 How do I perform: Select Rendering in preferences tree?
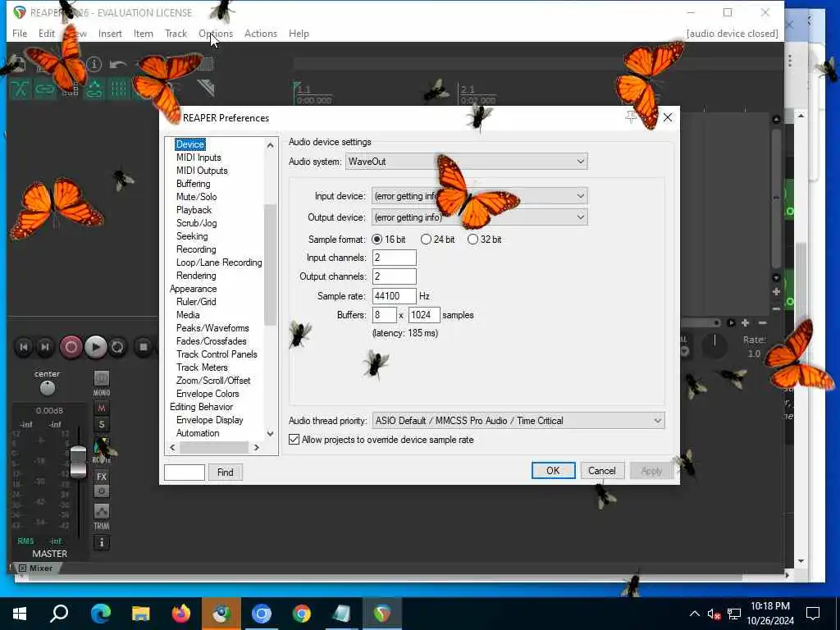196,276
